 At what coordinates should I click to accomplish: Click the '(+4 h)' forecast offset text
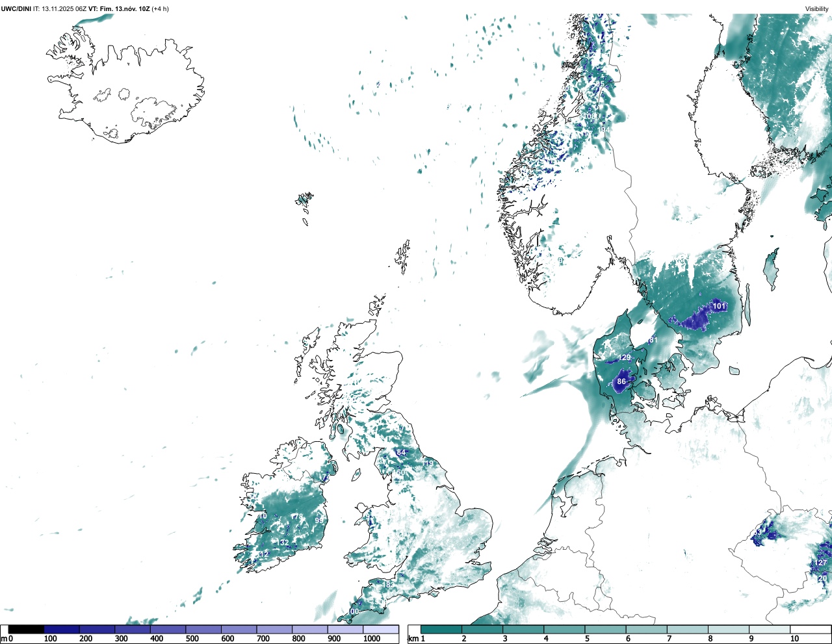click(x=160, y=8)
